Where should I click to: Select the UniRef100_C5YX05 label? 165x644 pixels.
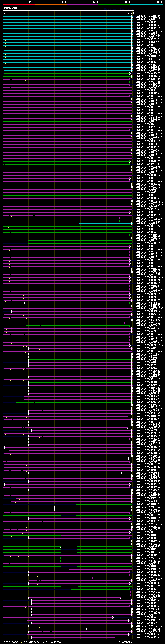148,39
